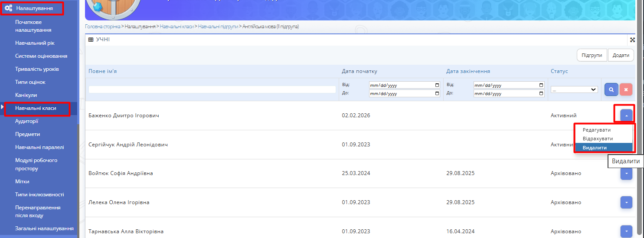Screen dimensions: 644x238
Task: Click the Повне ім'я filter text field
Action: click(x=212, y=89)
